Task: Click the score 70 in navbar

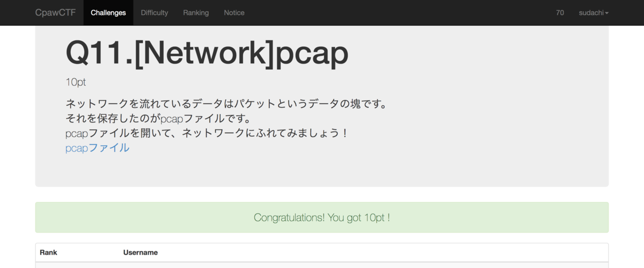Action: pyautogui.click(x=560, y=12)
